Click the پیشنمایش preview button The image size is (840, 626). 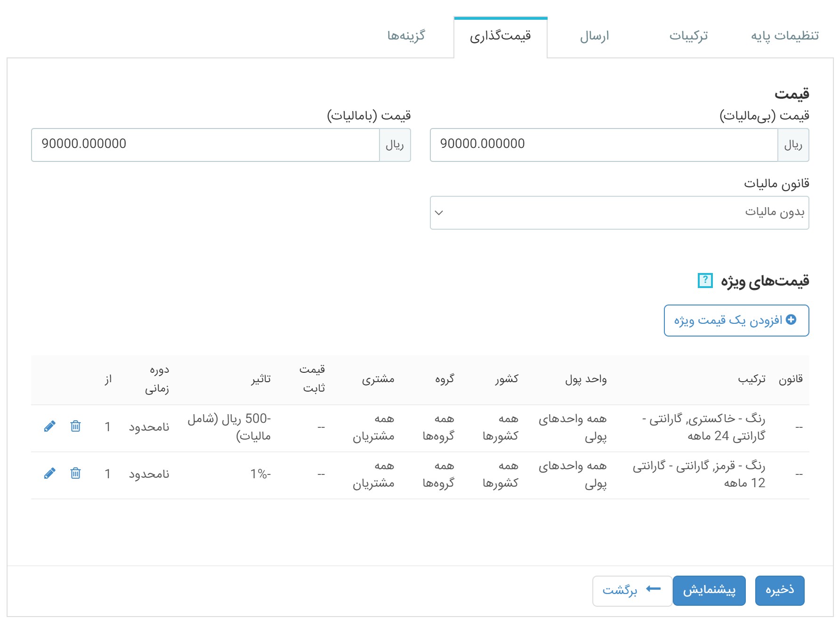pyautogui.click(x=709, y=590)
